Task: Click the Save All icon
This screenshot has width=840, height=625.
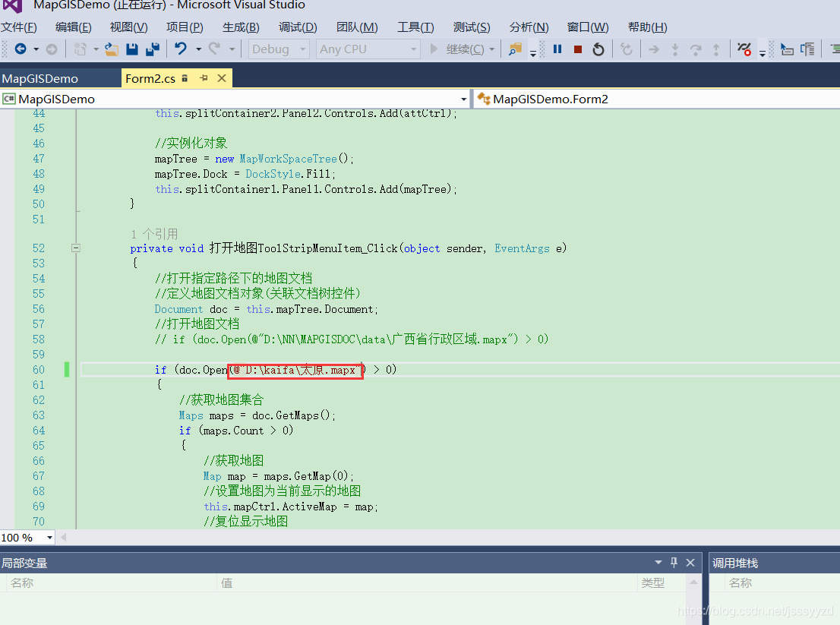Action: pyautogui.click(x=153, y=49)
